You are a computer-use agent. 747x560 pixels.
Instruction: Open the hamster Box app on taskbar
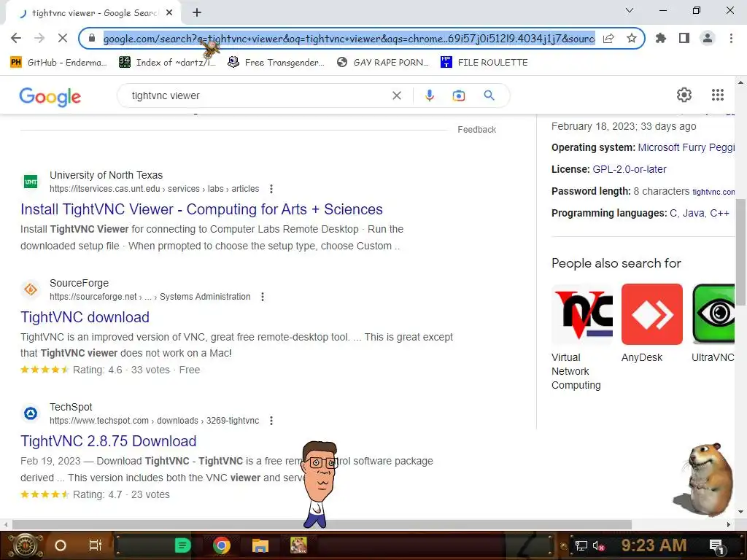pyautogui.click(x=298, y=545)
